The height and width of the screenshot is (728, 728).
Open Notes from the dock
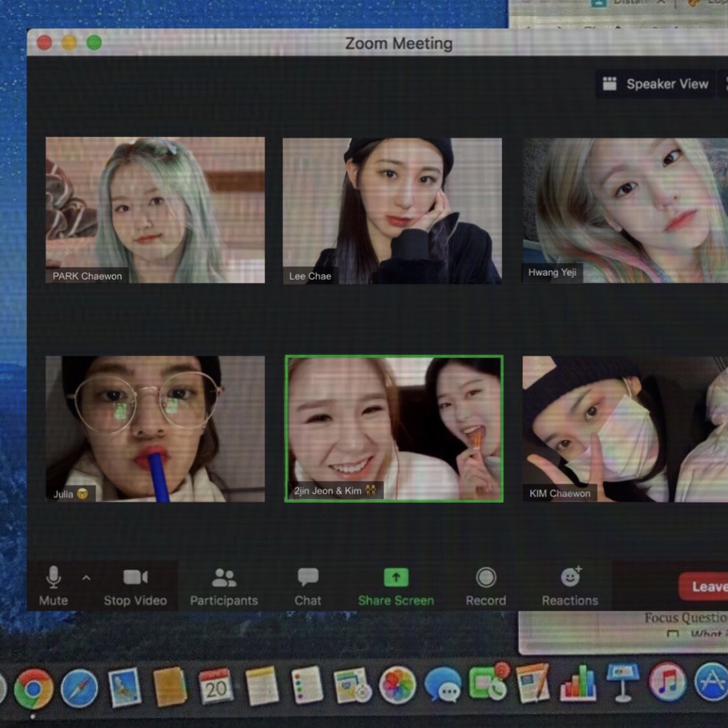262,686
